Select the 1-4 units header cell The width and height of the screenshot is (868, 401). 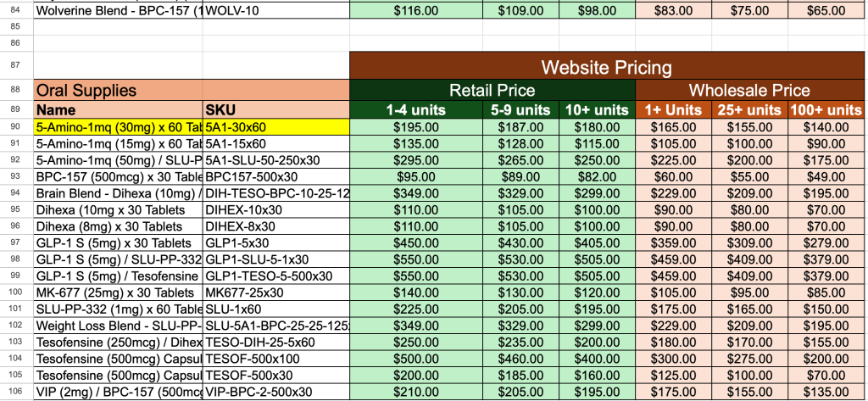415,109
